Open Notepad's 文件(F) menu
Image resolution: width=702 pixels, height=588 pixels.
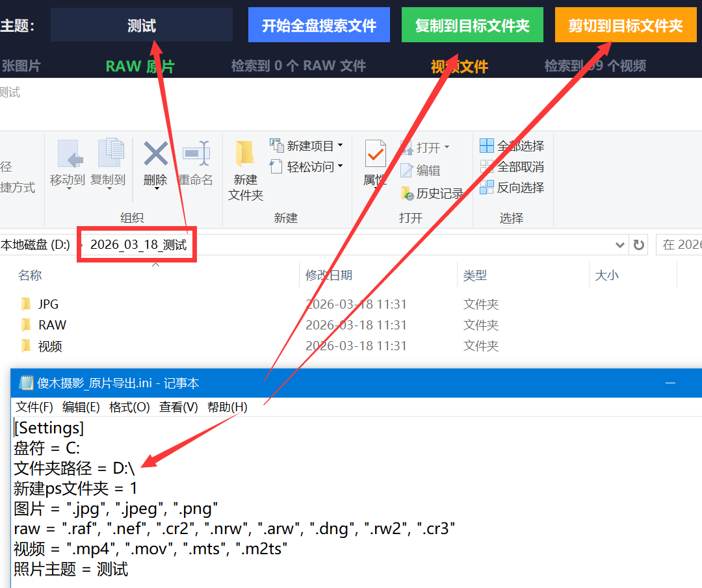point(34,407)
